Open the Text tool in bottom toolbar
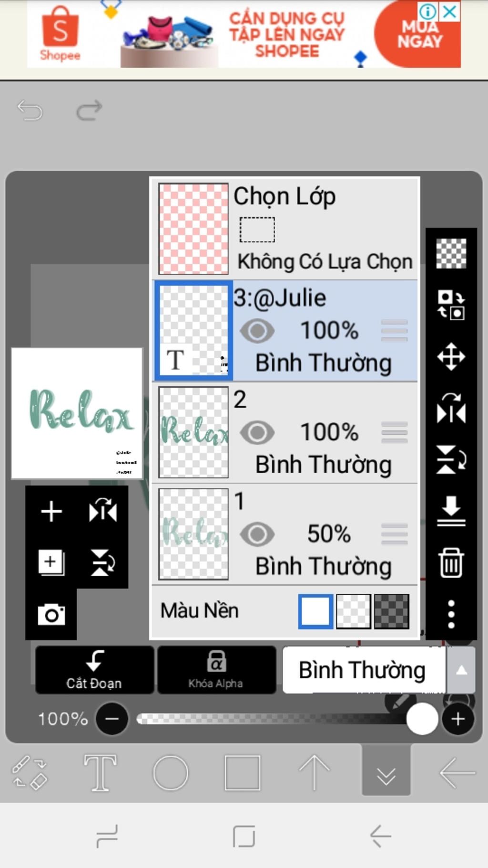Screen dimensions: 488x868 [100, 773]
